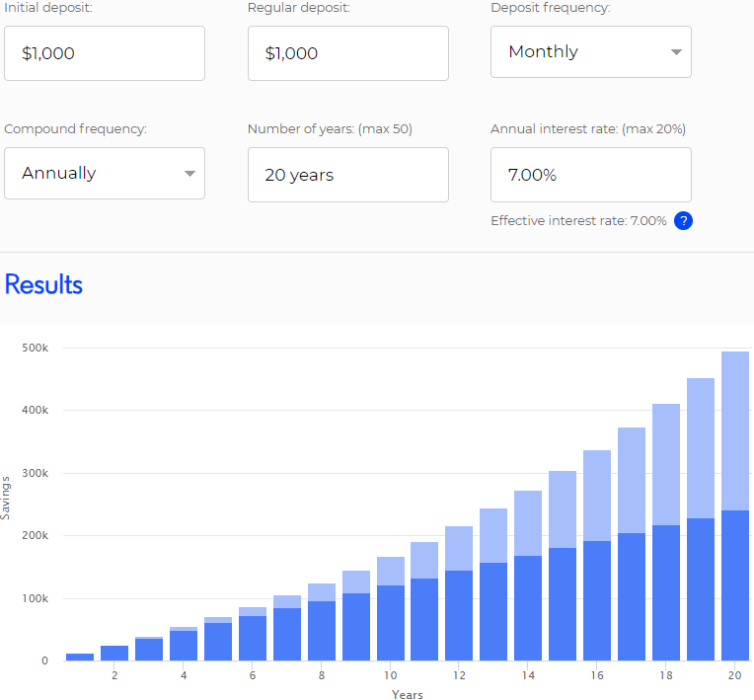Click the Regular deposit label
The width and height of the screenshot is (754, 700).
point(299,8)
